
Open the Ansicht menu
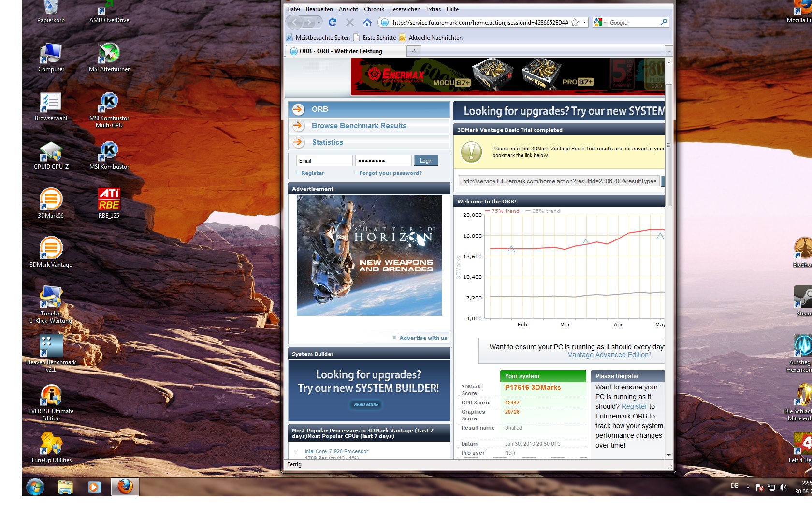[348, 9]
